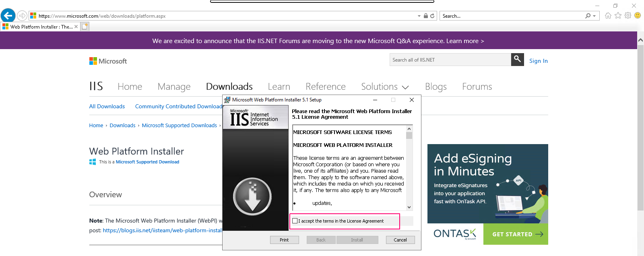
Task: Close the Web Platform Installer browser tab
Action: click(x=76, y=27)
